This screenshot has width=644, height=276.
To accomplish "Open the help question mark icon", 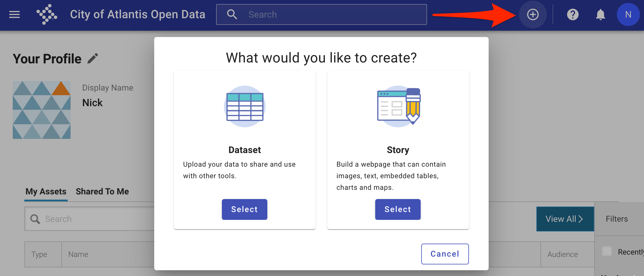I will 573,14.
